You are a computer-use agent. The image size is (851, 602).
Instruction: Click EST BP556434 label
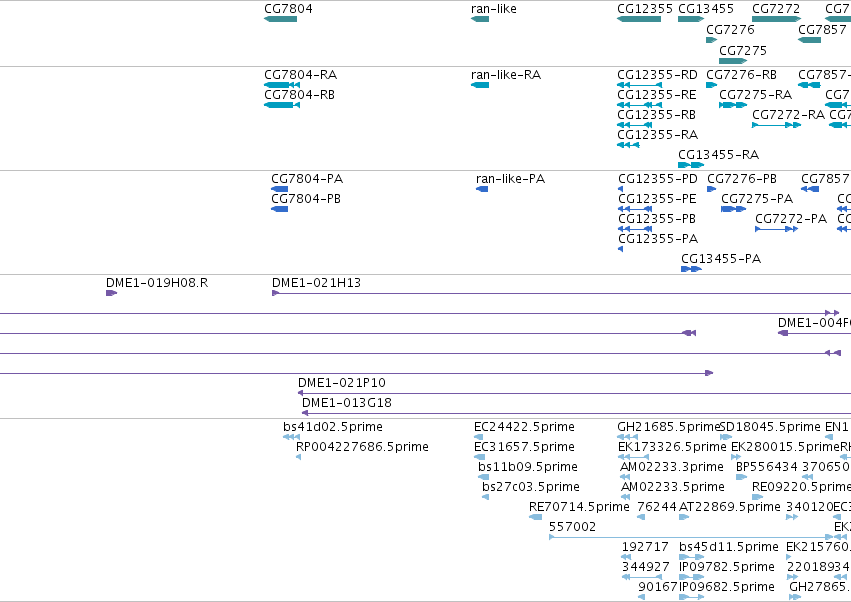[766, 467]
